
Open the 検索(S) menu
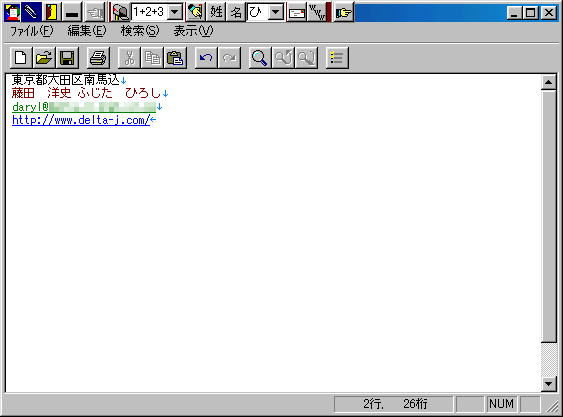(x=140, y=31)
